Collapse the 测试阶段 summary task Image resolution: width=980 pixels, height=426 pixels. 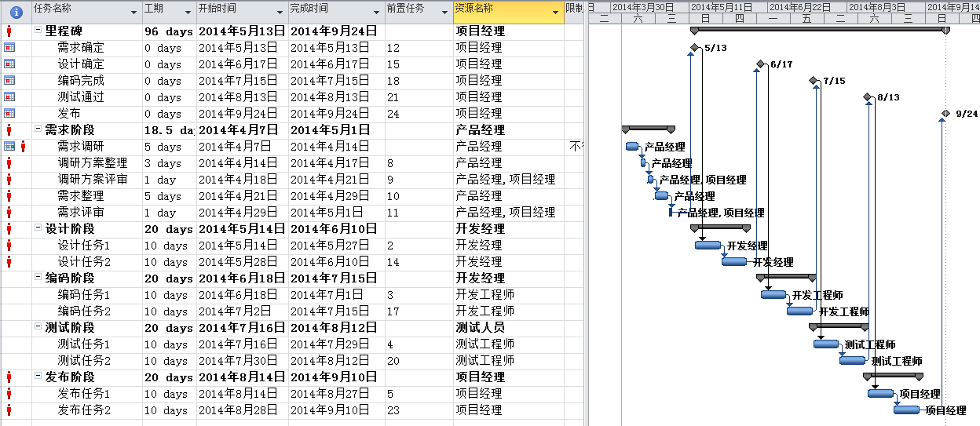pyautogui.click(x=38, y=328)
